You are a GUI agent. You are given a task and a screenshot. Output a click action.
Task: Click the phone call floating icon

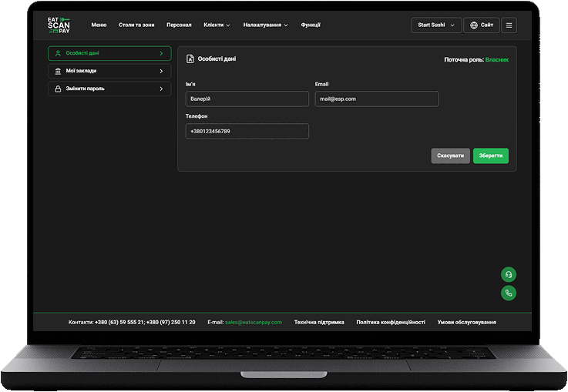coord(509,293)
